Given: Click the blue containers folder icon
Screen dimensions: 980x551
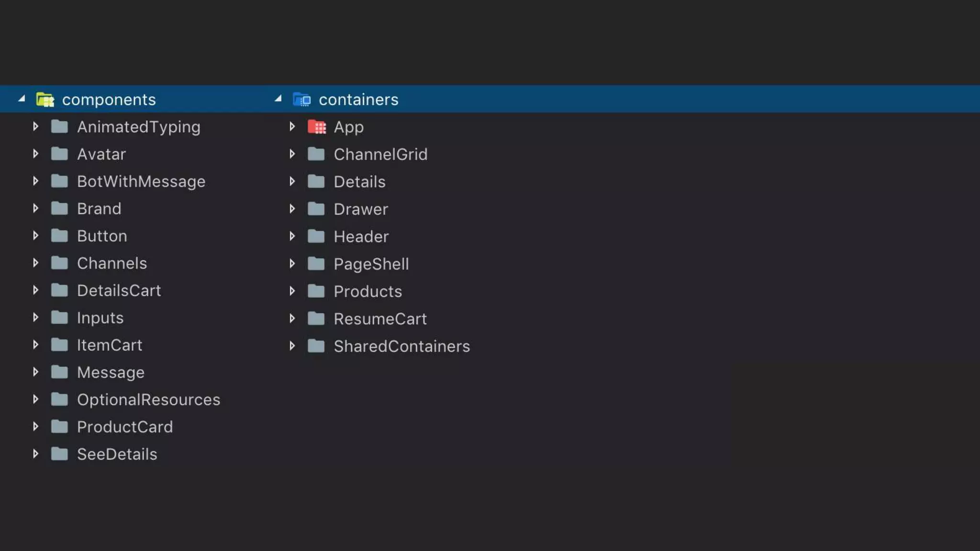Looking at the screenshot, I should pos(301,99).
